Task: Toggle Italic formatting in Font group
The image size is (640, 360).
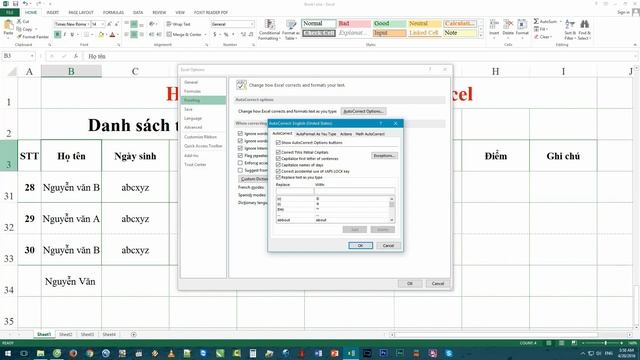Action: [65, 35]
